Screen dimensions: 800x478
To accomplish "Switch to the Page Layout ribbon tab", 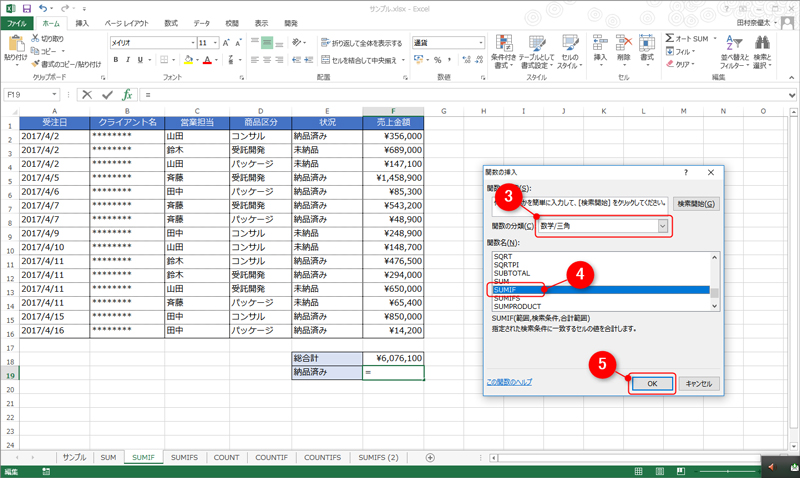I will point(127,23).
